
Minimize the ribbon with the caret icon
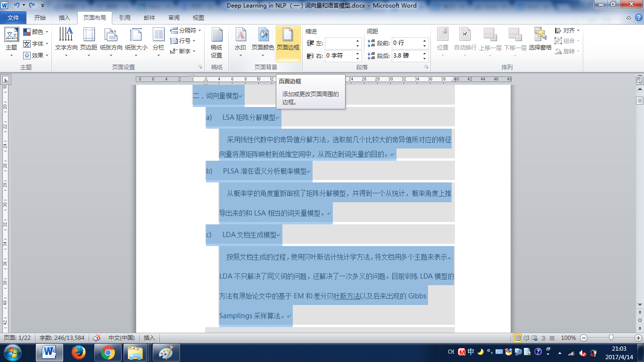[627, 18]
